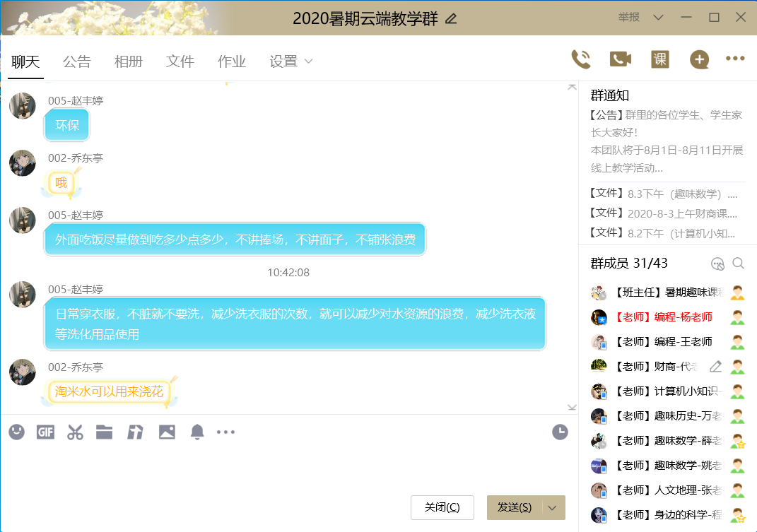This screenshot has height=532, width=757.
Task: Click the send picture icon
Action: [167, 432]
